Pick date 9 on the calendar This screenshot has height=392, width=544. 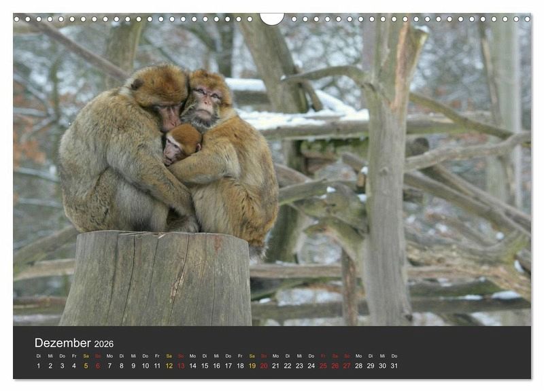click(x=133, y=366)
